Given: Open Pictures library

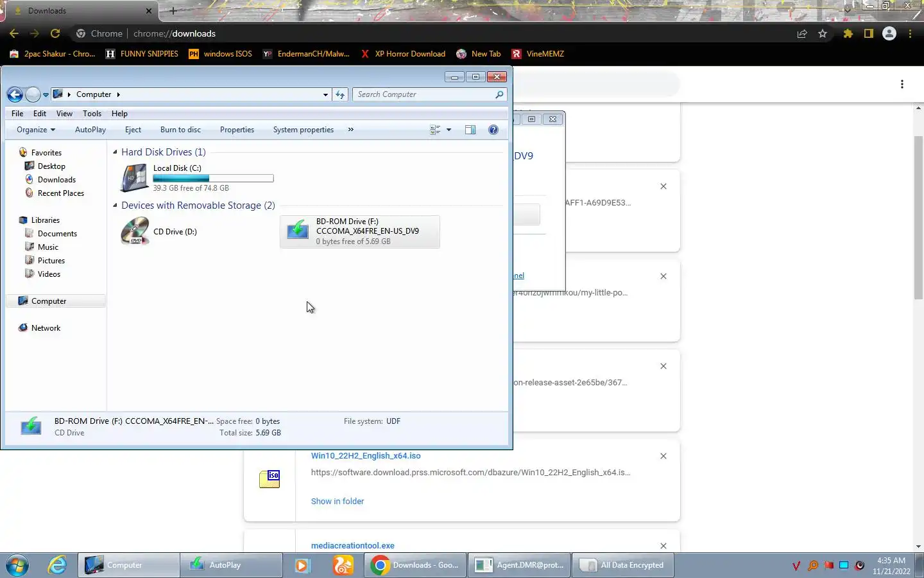Looking at the screenshot, I should (x=51, y=261).
